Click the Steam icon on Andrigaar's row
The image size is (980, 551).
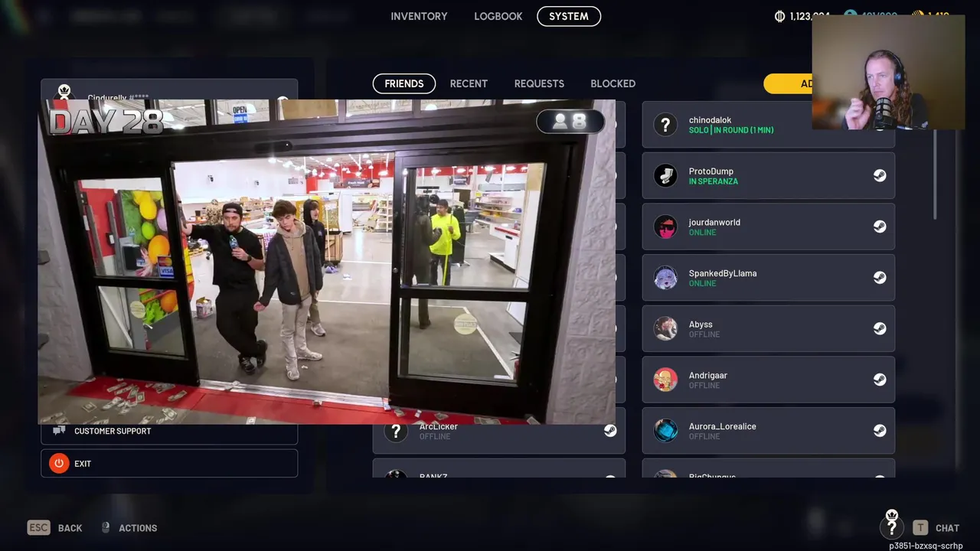[880, 380]
